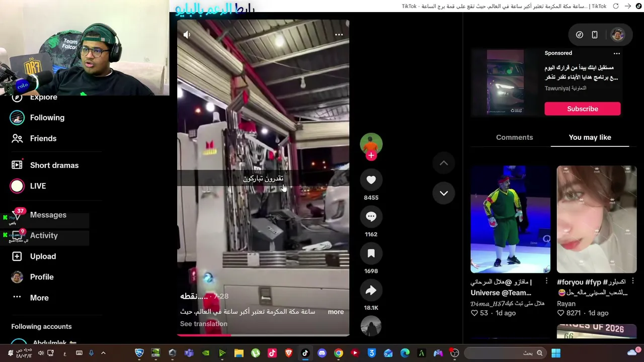Reload the page with the refresh icon

tap(616, 6)
